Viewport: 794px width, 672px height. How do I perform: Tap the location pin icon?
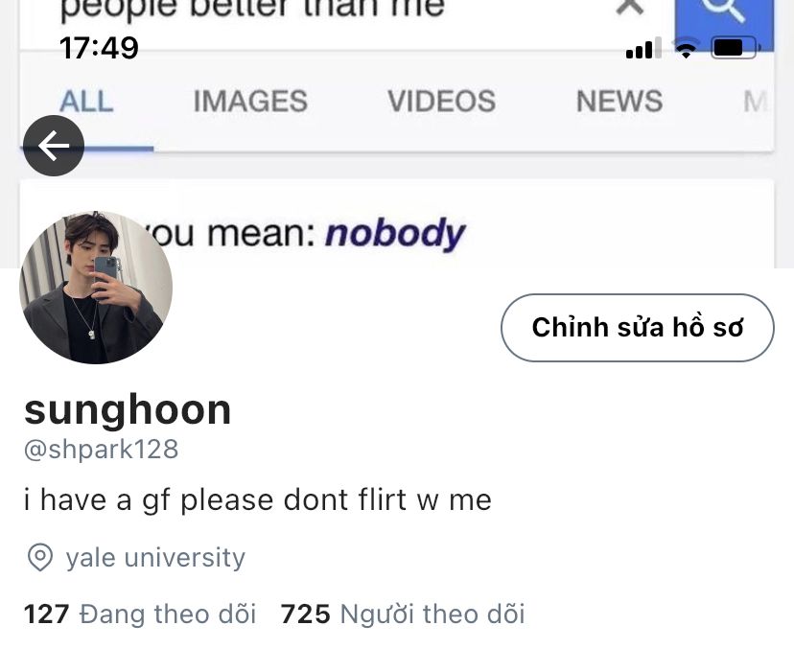[x=40, y=558]
